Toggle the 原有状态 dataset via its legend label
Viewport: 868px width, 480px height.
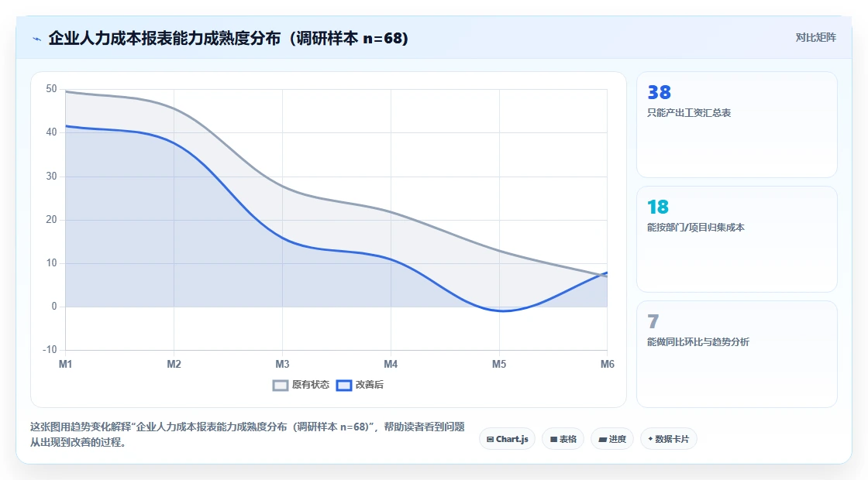click(311, 384)
